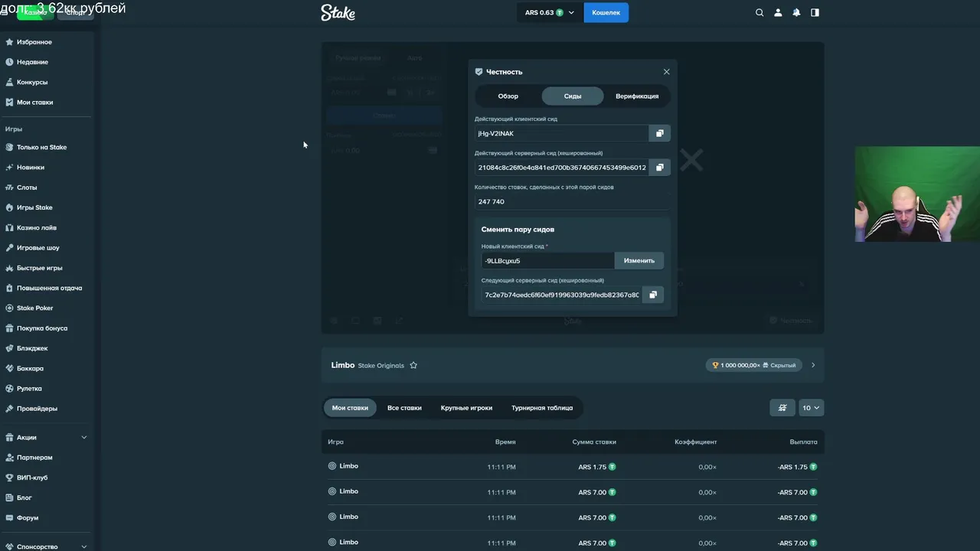Toggle the side panel icon in header
This screenshot has height=551, width=980.
815,12
